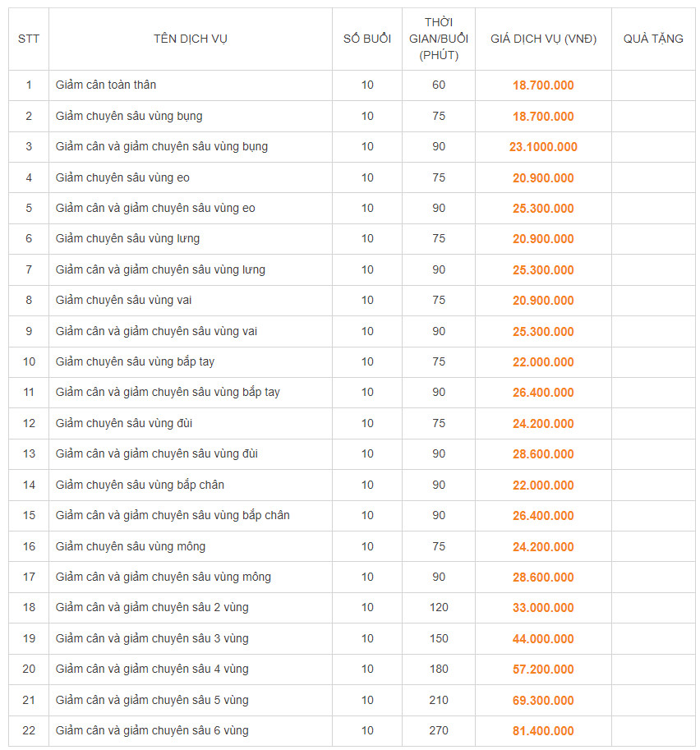The image size is (700, 750).
Task: Select price 23.1000.000 in row 3
Action: (543, 147)
